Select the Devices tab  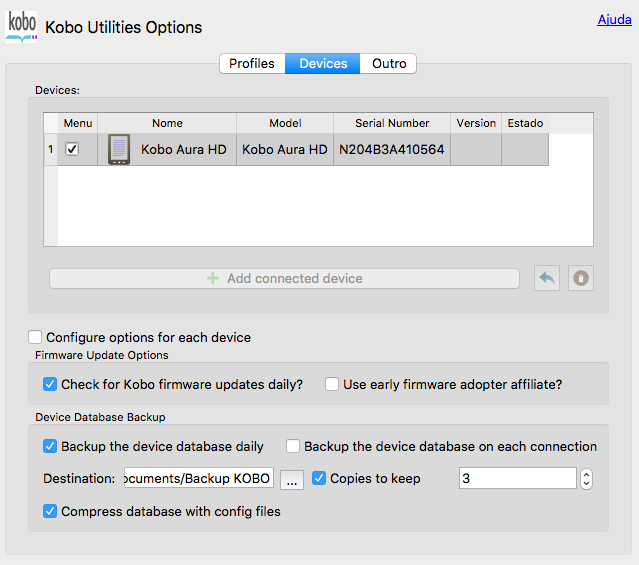(x=323, y=63)
